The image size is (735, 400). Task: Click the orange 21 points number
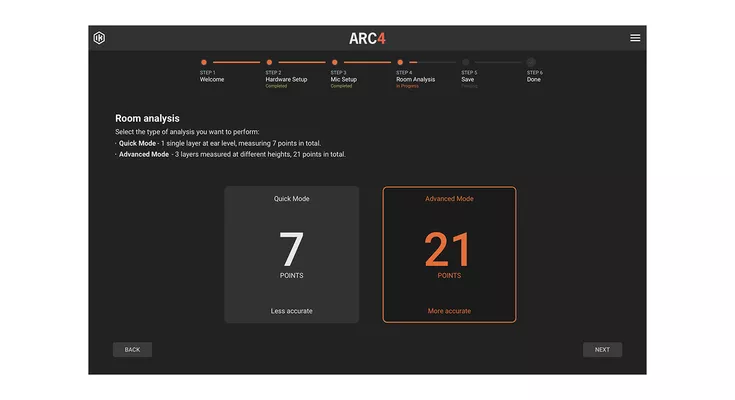click(x=449, y=250)
